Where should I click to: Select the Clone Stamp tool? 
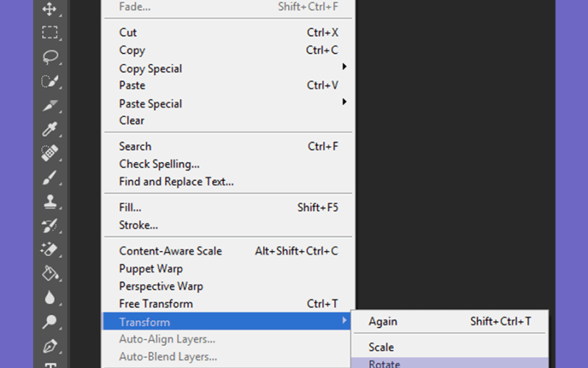[x=50, y=201]
